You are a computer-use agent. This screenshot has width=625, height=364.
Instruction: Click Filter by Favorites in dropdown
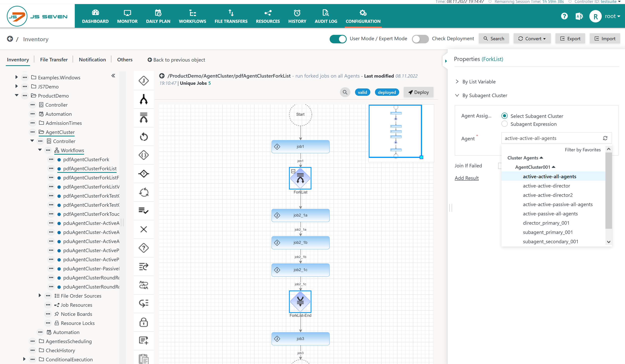(582, 150)
